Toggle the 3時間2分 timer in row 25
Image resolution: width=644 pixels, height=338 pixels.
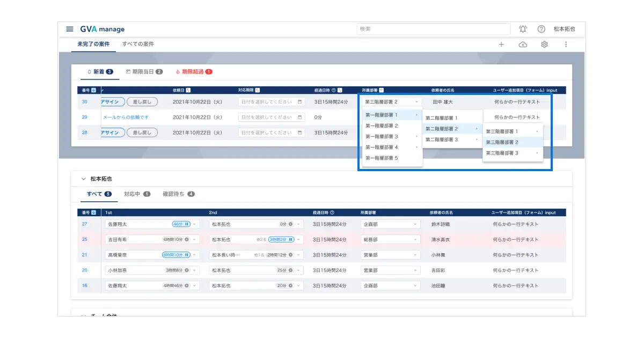(281, 239)
